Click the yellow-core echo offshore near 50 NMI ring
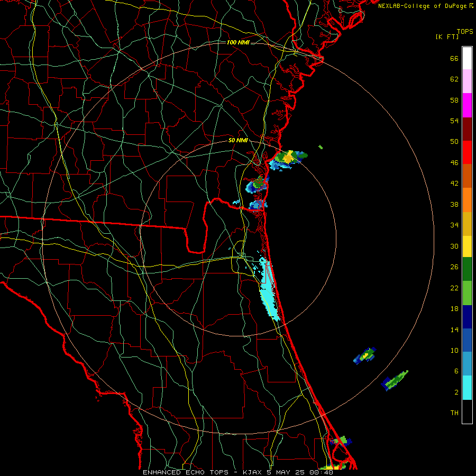The width and height of the screenshot is (476, 476). 288,159
